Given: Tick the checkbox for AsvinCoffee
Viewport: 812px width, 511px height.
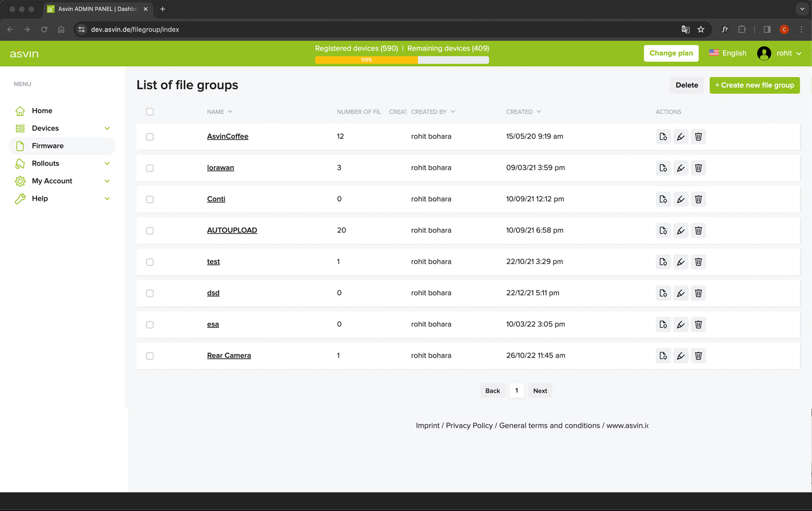Looking at the screenshot, I should [150, 137].
